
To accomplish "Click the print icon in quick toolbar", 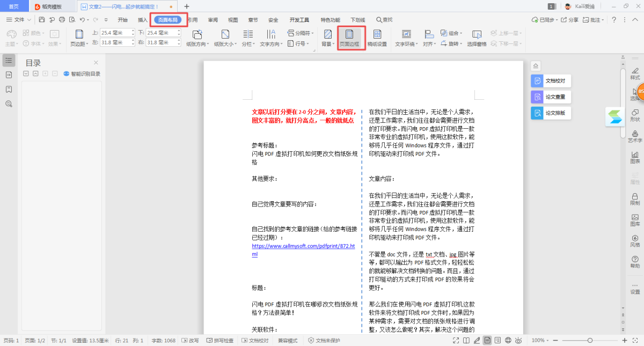I will click(62, 20).
